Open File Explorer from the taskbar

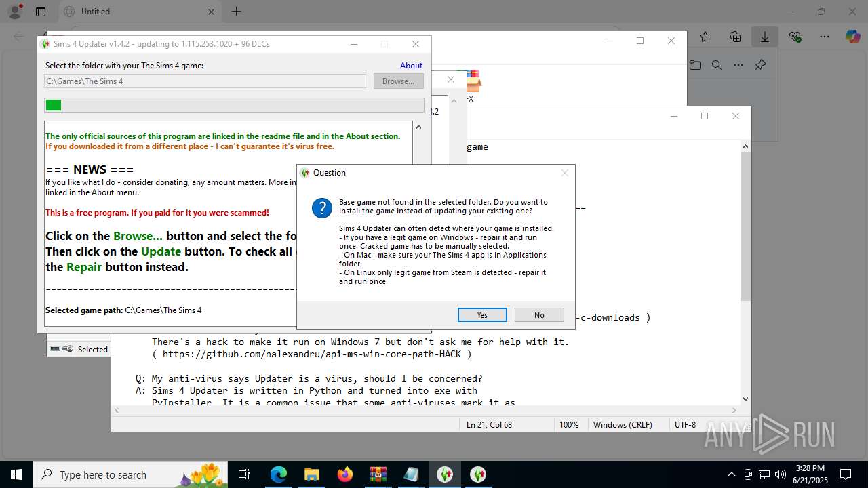(311, 474)
